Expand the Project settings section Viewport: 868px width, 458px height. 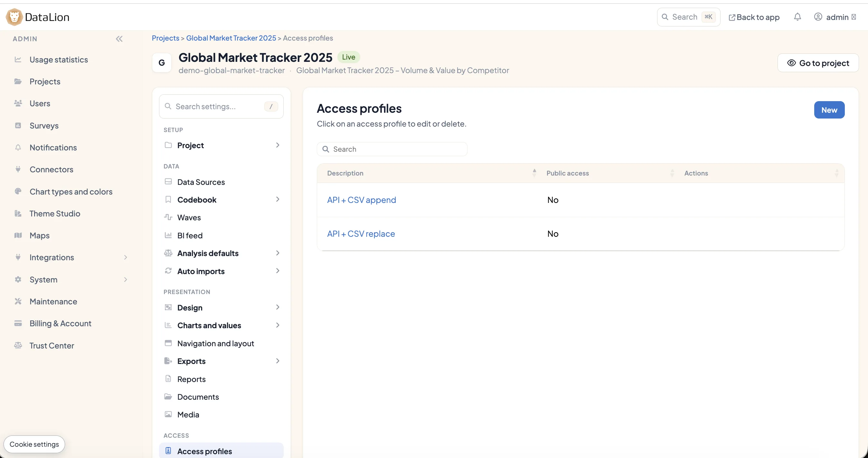coord(222,145)
